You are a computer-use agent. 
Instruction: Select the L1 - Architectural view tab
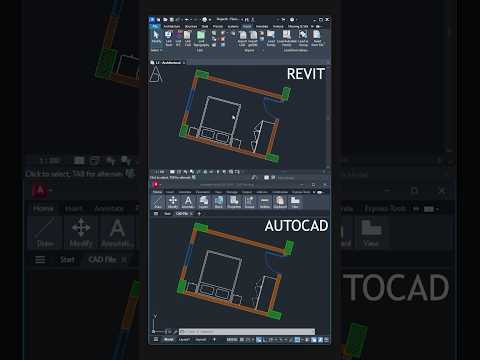point(168,62)
